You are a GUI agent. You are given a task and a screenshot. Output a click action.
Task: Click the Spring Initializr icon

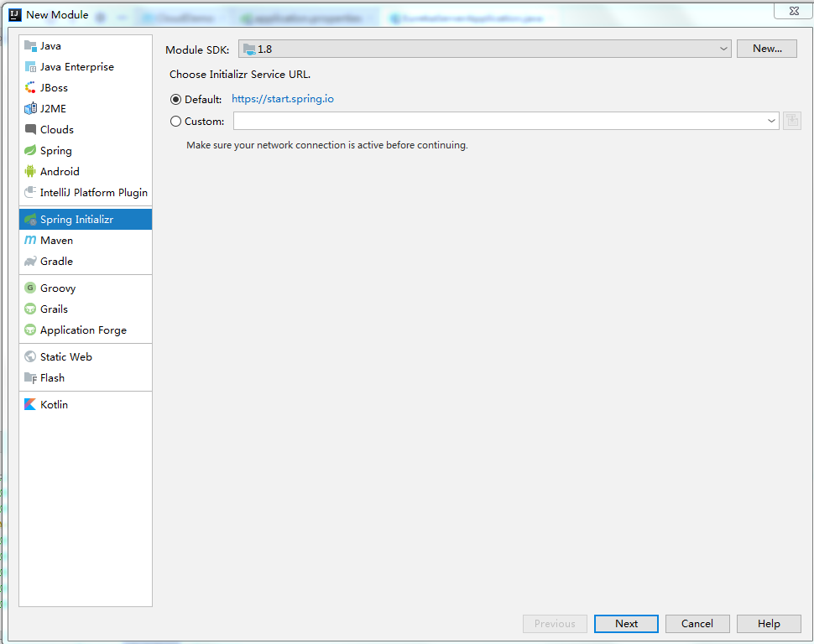30,220
